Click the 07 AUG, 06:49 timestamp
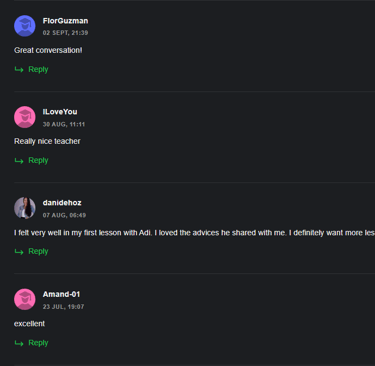The image size is (375, 366). 64,215
